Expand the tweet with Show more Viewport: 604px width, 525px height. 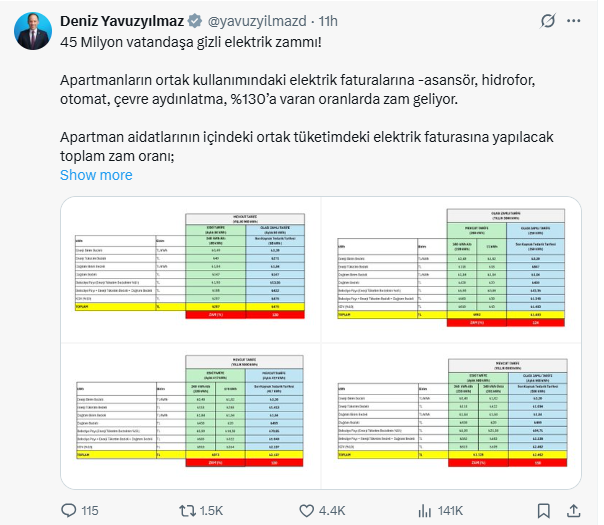point(96,175)
